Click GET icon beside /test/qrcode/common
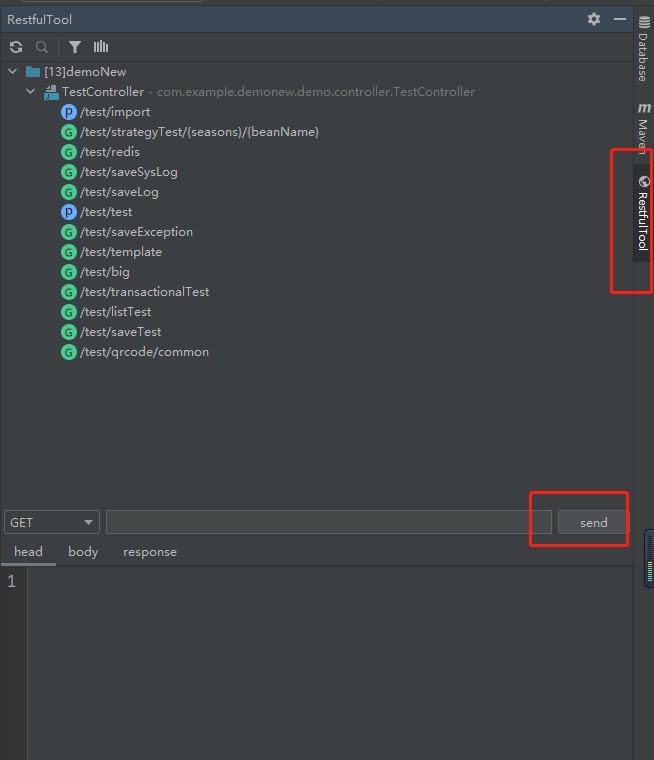The image size is (654, 760). (69, 352)
